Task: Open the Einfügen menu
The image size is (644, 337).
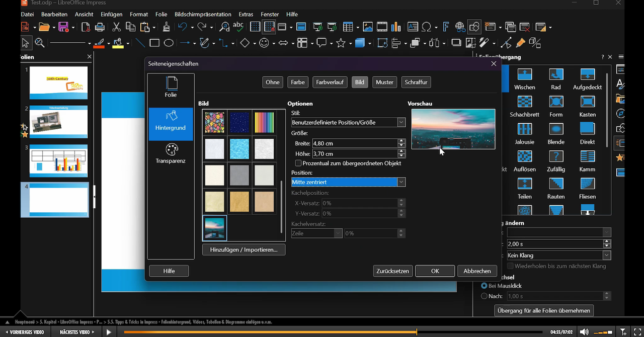Action: pos(111,14)
